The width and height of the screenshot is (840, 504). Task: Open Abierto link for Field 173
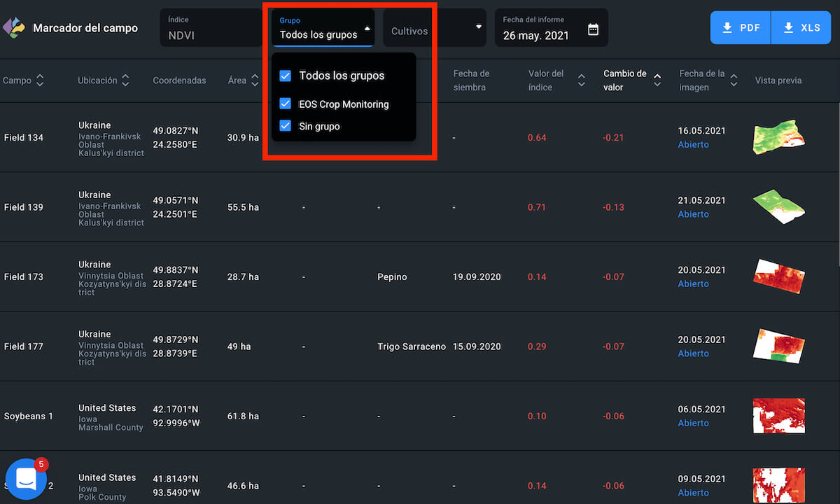(693, 284)
